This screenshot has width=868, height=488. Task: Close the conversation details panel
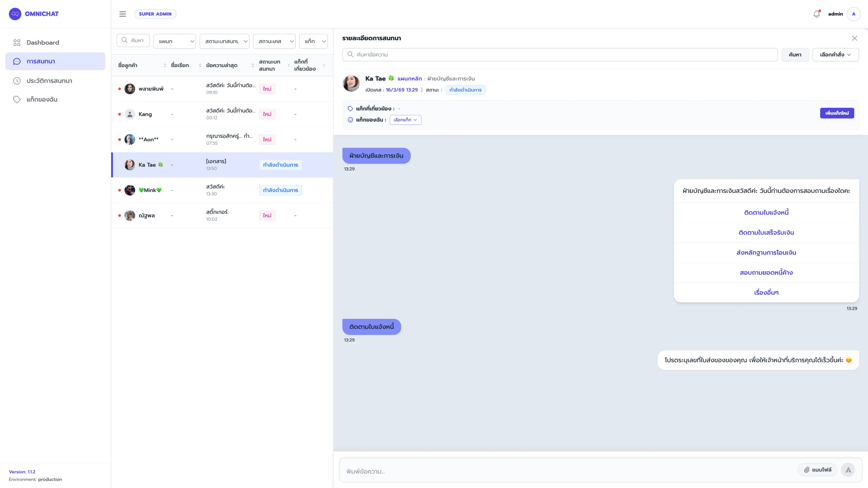point(854,38)
